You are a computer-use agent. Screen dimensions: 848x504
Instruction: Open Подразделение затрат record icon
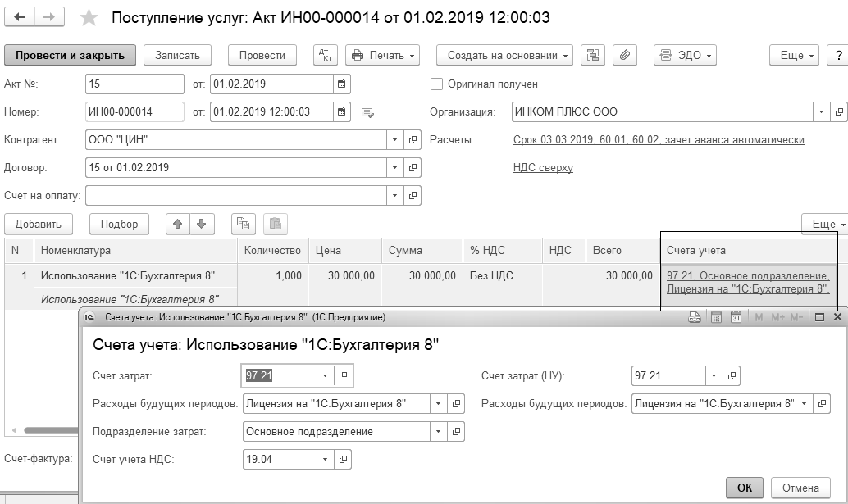456,432
